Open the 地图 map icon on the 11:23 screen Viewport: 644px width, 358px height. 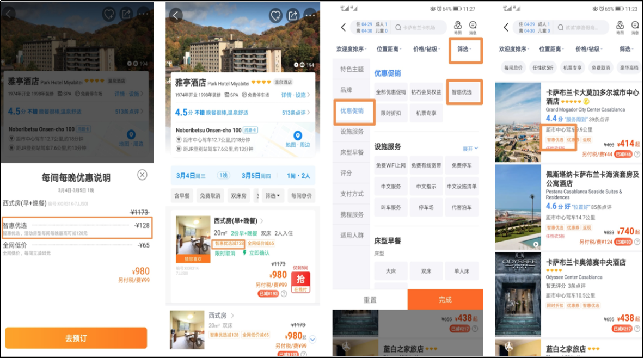620,27
